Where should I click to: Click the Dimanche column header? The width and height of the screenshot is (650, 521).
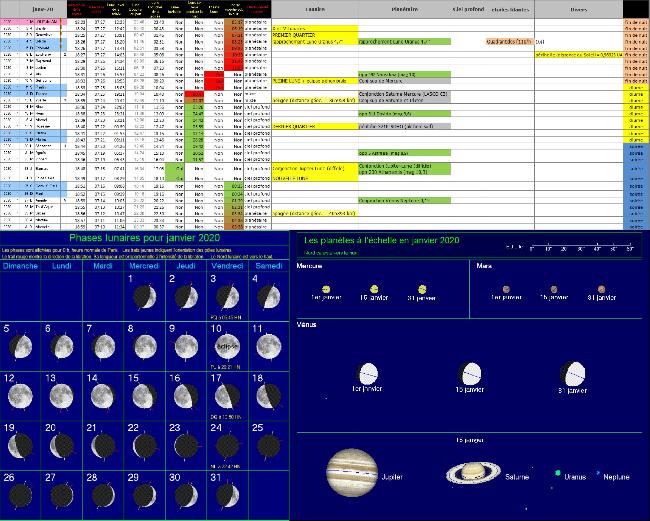(x=20, y=266)
